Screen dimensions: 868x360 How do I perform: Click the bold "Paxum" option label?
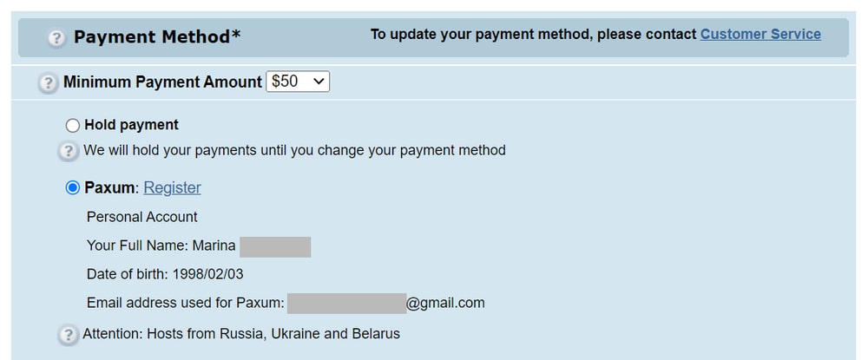click(x=110, y=187)
